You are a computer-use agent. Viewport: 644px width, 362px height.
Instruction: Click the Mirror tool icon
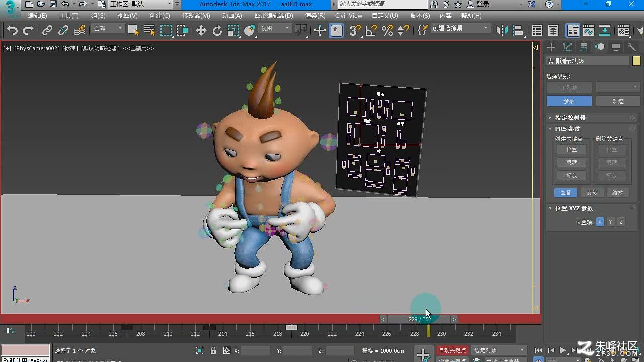(x=502, y=31)
